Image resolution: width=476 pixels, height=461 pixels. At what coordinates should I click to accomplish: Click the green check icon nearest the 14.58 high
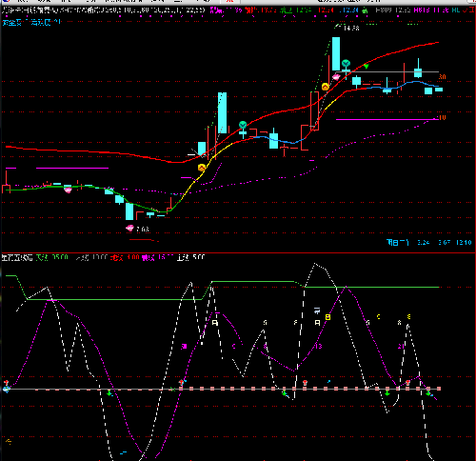tap(346, 64)
